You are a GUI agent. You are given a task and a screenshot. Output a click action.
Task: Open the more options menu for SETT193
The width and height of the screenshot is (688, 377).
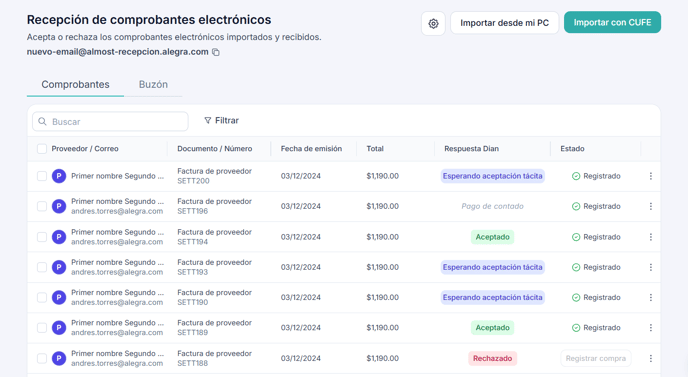tap(651, 267)
